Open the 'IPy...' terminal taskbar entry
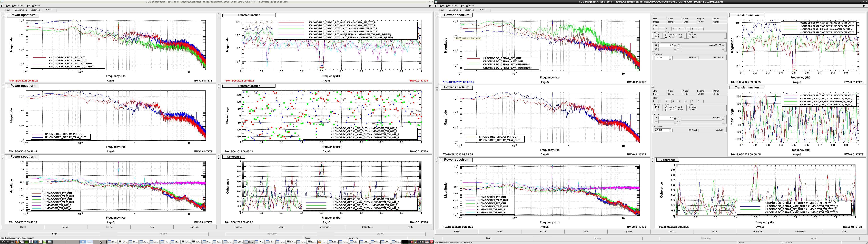This screenshot has width=868, height=244. click(291, 242)
